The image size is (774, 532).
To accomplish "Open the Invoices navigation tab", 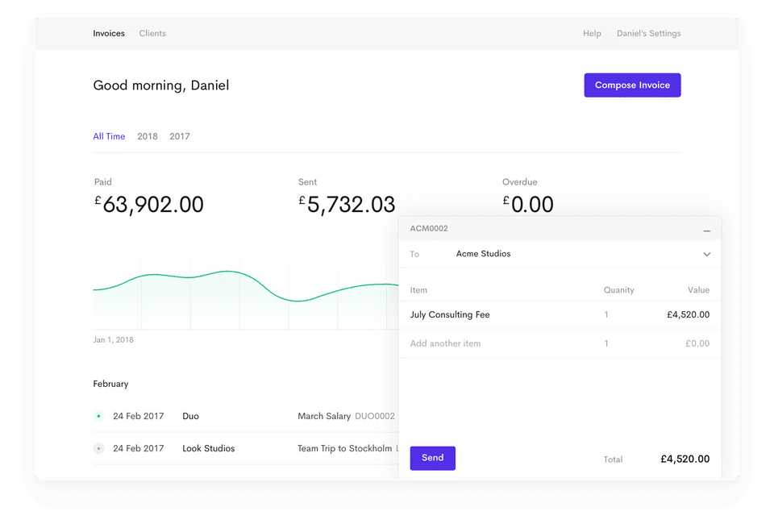I will pyautogui.click(x=109, y=33).
